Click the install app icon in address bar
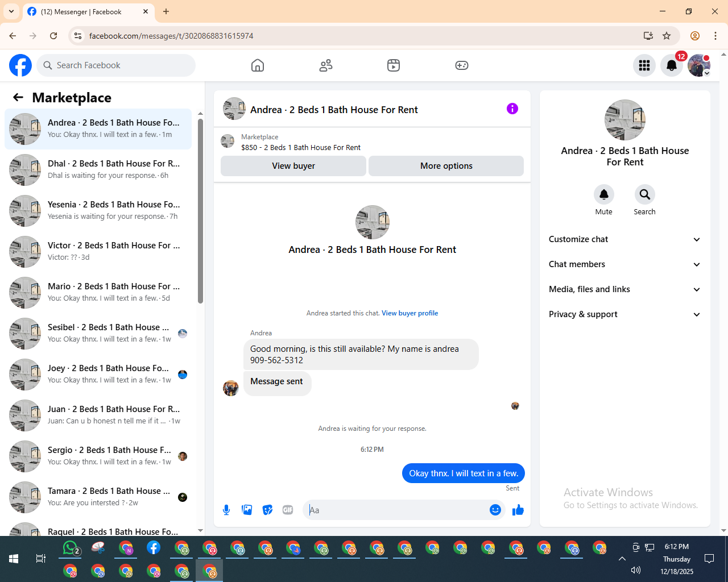728x582 pixels. tap(648, 36)
